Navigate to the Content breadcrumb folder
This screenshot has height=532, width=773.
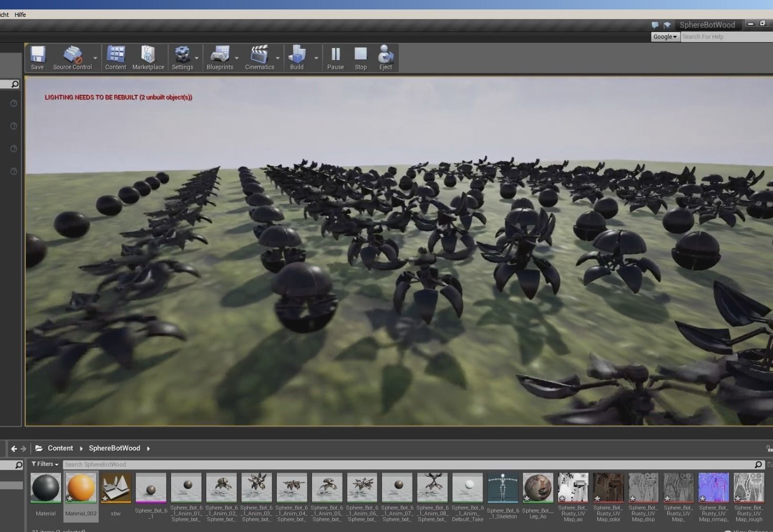tap(61, 448)
